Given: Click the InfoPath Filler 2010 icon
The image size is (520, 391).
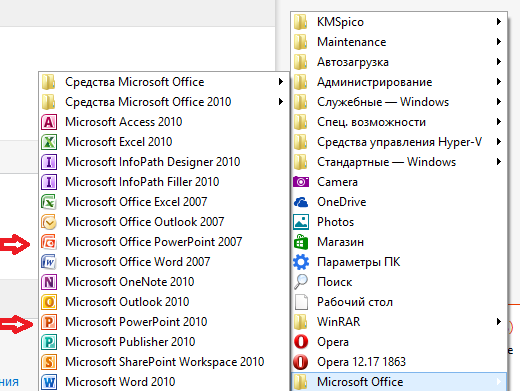Looking at the screenshot, I should click(49, 182).
